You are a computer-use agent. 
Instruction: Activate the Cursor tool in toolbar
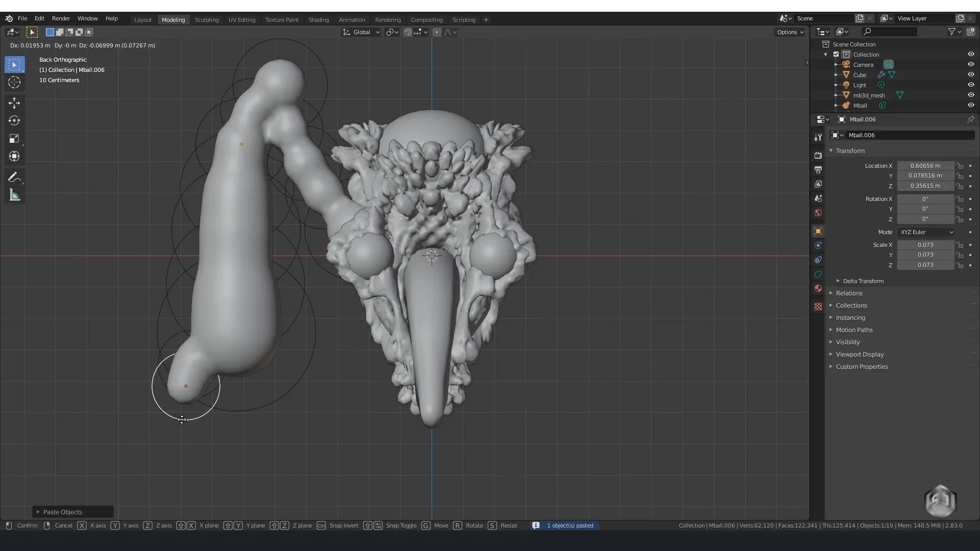pos(14,82)
